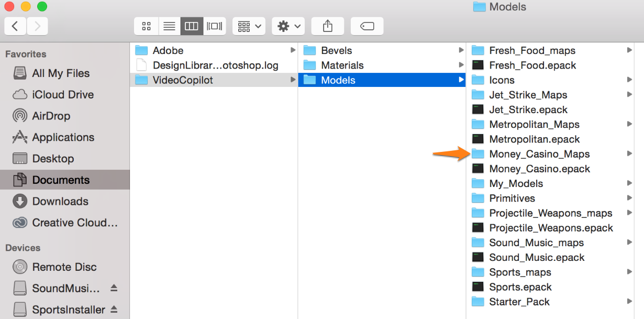Select Remote Disc under Devices
644x319 pixels.
click(x=64, y=267)
